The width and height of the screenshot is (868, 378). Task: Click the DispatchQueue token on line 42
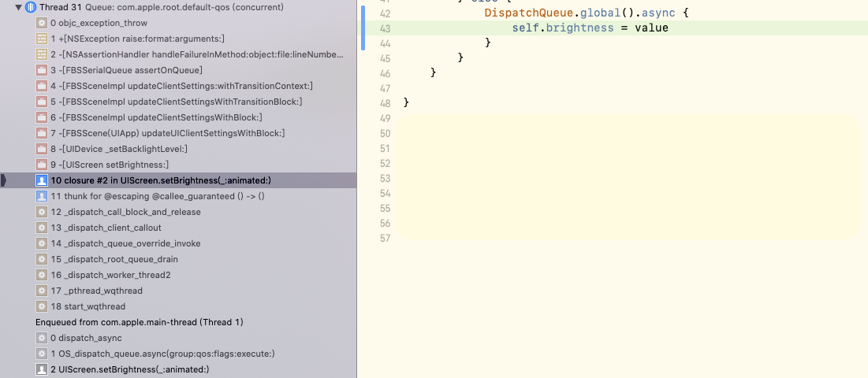(x=530, y=13)
